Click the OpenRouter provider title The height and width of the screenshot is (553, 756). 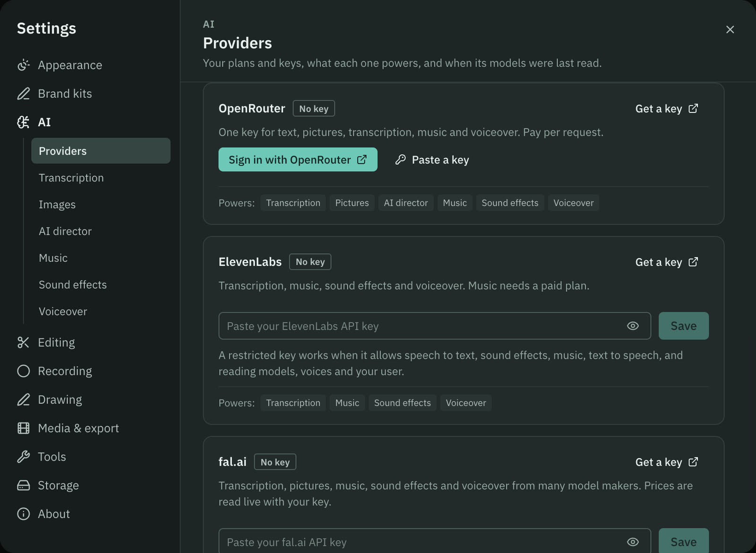[x=252, y=108]
